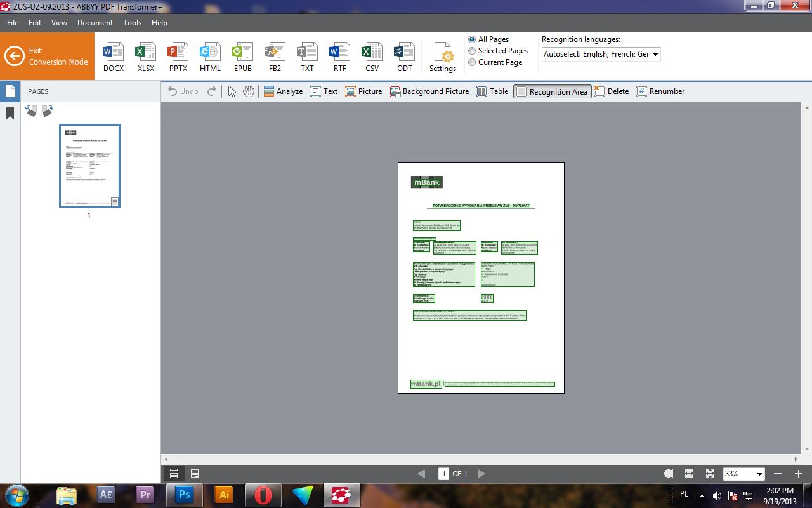Screen dimensions: 812x508
Task: Go to previous page
Action: point(421,474)
